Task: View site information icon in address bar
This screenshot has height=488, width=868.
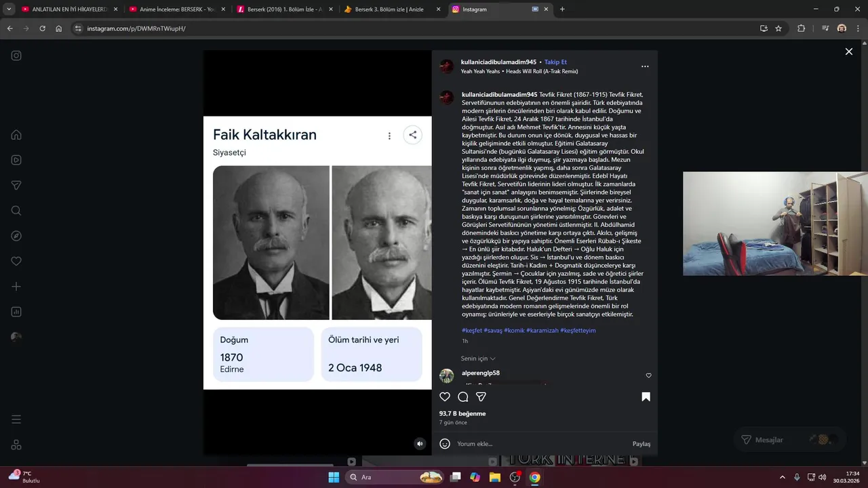Action: coord(78,28)
